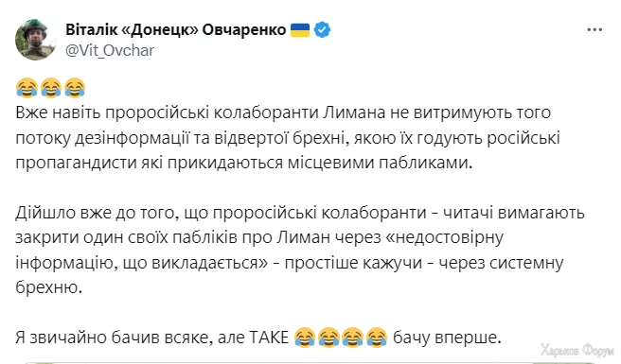Click last laughing emoji before 'бачу вперше'

(x=377, y=338)
